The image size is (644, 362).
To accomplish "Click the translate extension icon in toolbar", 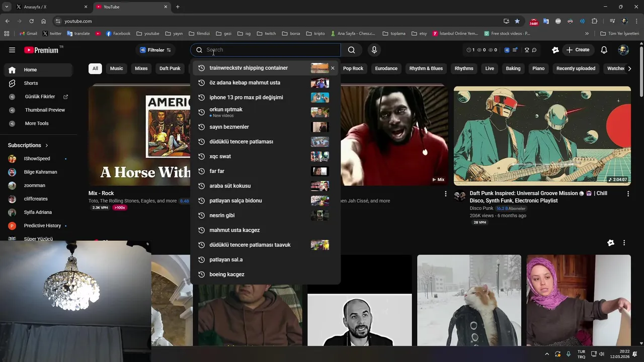I will pos(546,21).
